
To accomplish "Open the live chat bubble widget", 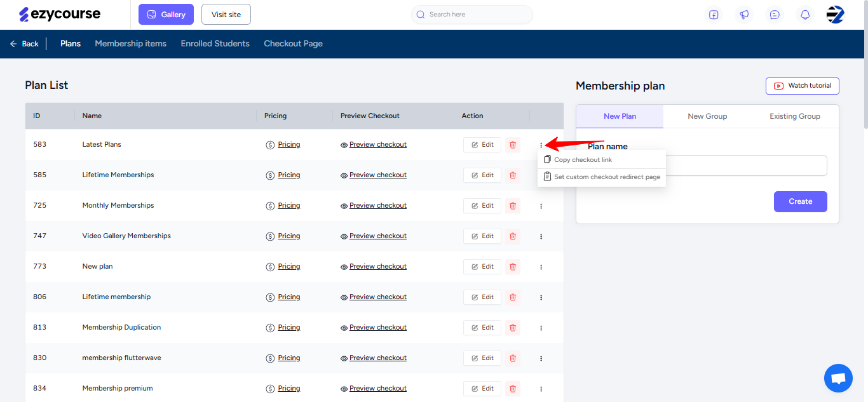I will 838,379.
